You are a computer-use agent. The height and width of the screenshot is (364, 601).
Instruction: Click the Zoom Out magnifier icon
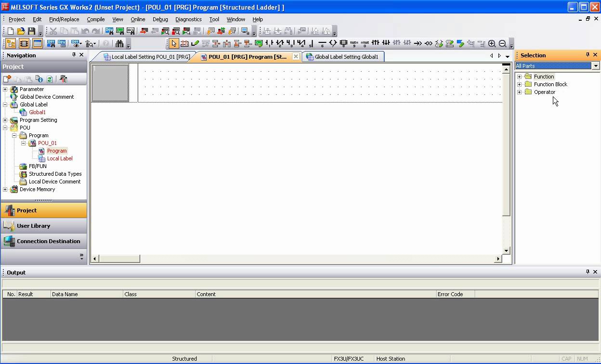[502, 44]
